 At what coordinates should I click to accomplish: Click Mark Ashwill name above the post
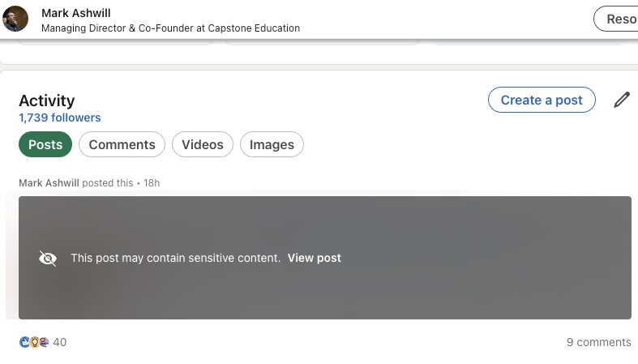tap(49, 183)
